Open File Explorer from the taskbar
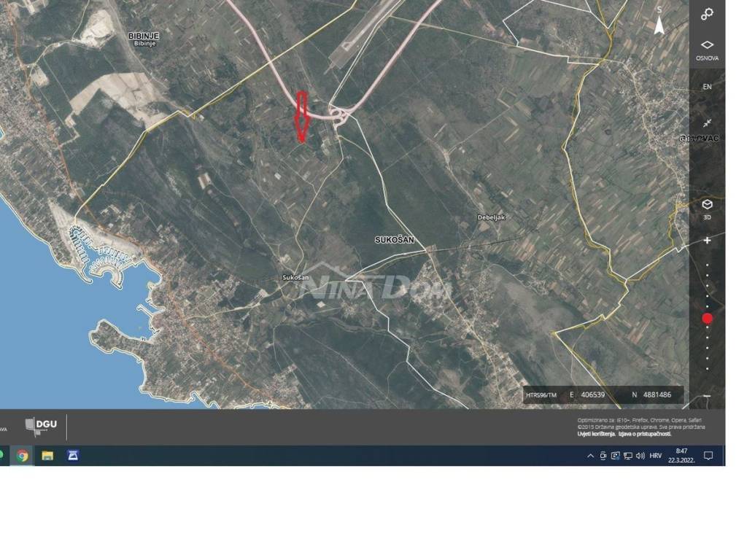Image resolution: width=747 pixels, height=560 pixels. pos(47,456)
